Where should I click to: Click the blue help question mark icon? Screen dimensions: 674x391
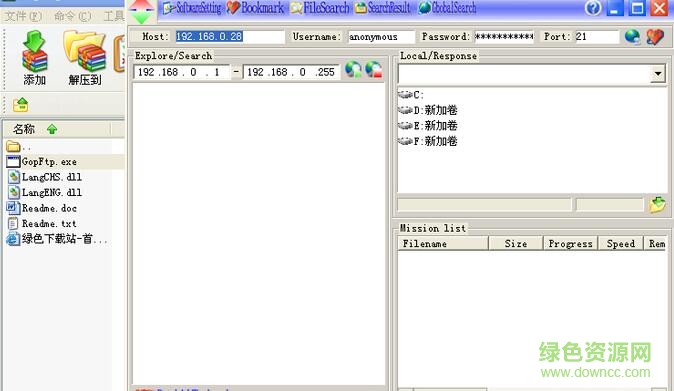pyautogui.click(x=593, y=8)
